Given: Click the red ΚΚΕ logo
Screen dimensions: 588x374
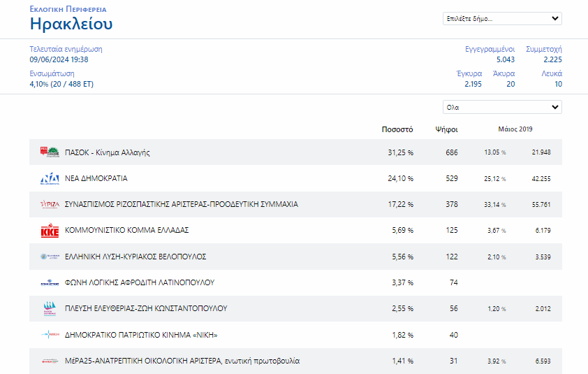Looking at the screenshot, I should click(50, 230).
